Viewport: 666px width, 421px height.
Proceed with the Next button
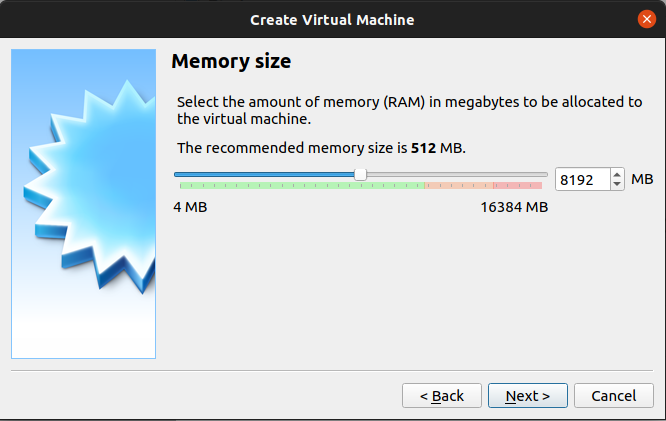click(527, 396)
